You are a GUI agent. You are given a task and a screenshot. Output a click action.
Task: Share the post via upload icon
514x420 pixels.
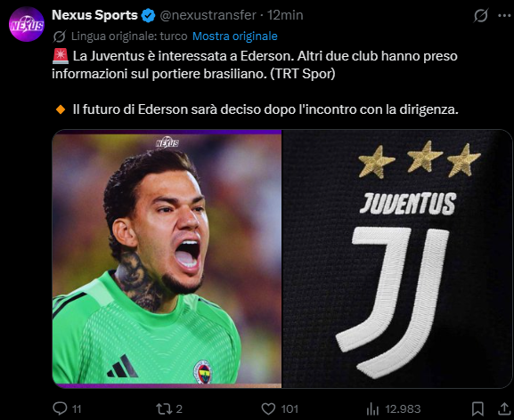tap(504, 408)
